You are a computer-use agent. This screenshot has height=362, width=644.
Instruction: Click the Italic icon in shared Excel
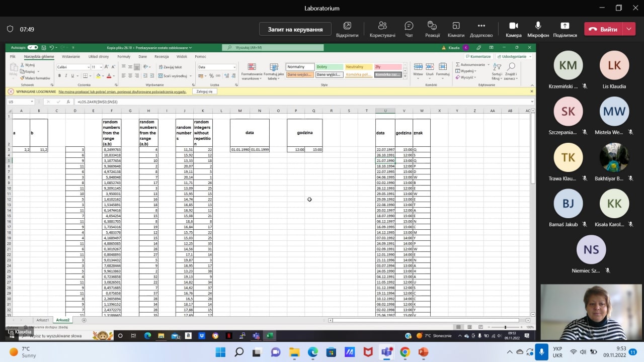click(x=66, y=76)
